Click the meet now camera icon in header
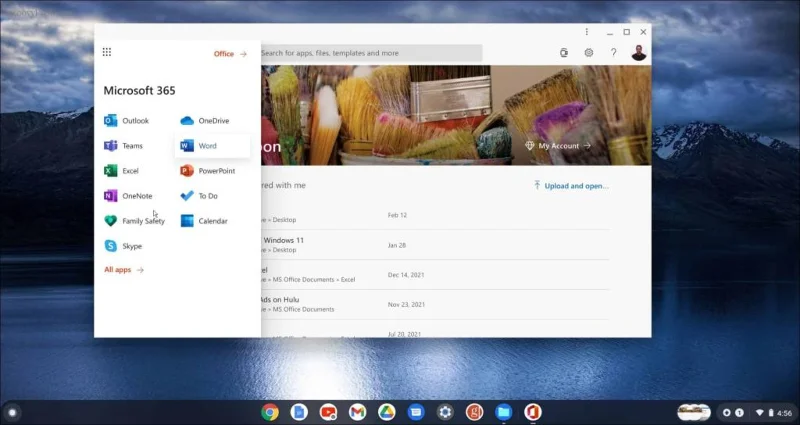The height and width of the screenshot is (425, 800). (x=564, y=53)
